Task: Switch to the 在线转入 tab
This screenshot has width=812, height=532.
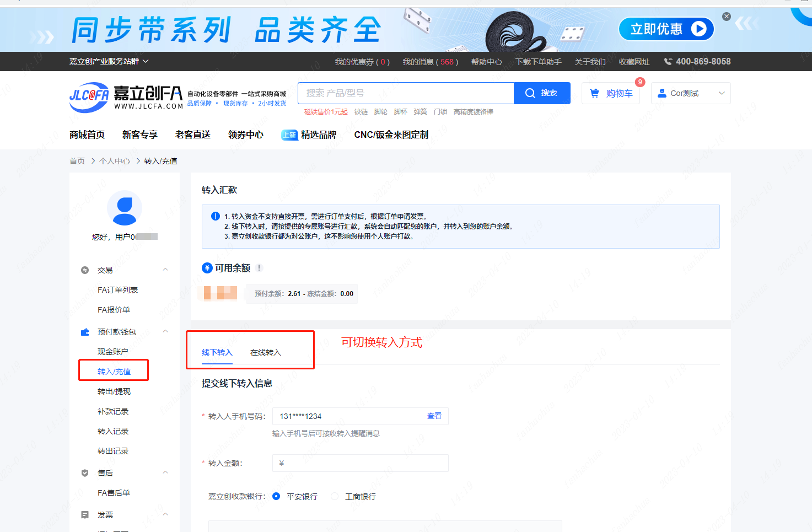Action: click(x=265, y=353)
